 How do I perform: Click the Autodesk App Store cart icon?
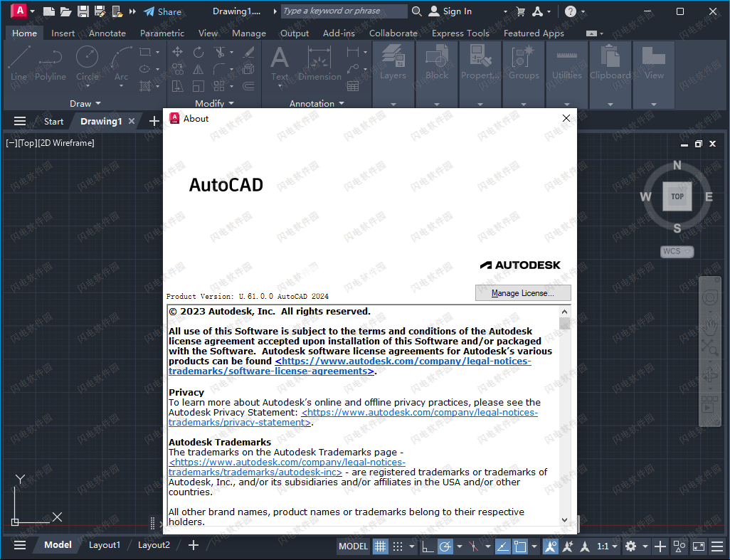pyautogui.click(x=521, y=11)
